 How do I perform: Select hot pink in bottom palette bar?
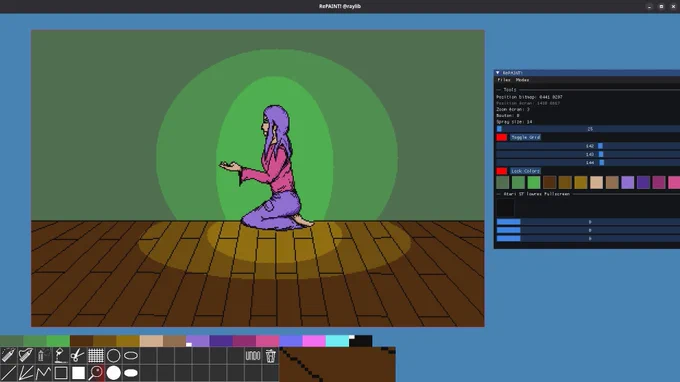[268, 341]
